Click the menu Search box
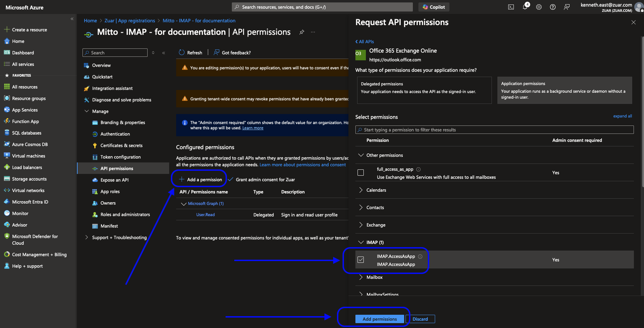 pyautogui.click(x=115, y=53)
